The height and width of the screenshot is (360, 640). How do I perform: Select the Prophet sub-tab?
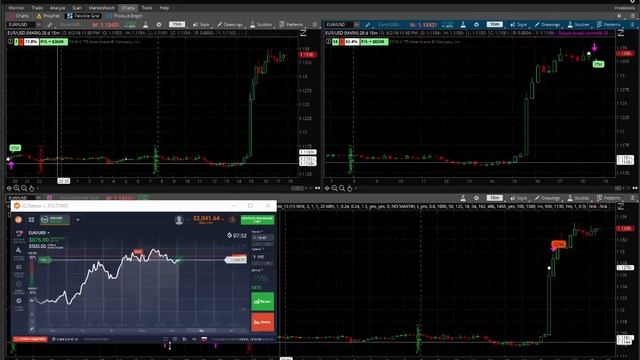pyautogui.click(x=48, y=16)
